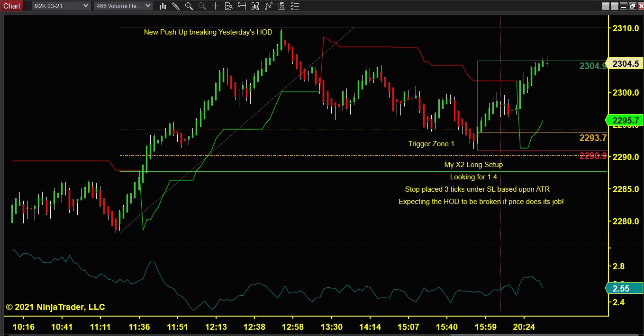The height and width of the screenshot is (336, 644).
Task: Toggle the chart trader icon
Action: pyautogui.click(x=242, y=6)
